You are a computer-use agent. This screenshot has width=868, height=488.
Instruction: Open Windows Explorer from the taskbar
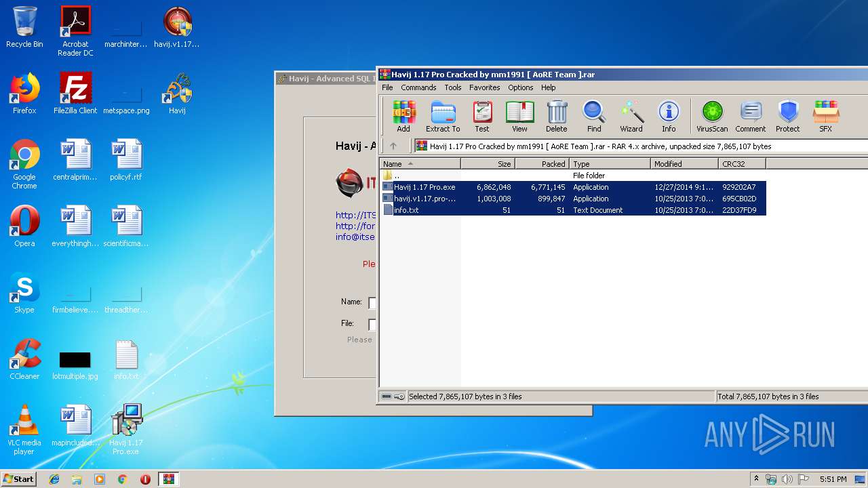(77, 479)
